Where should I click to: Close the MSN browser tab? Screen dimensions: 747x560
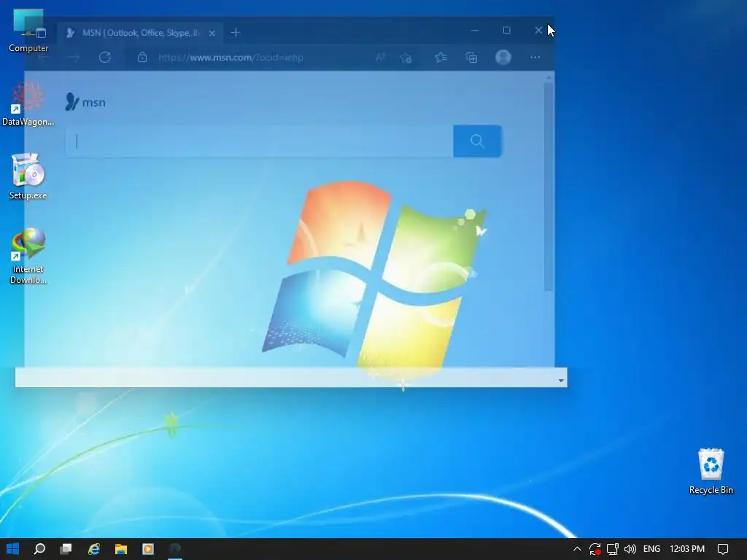(212, 33)
